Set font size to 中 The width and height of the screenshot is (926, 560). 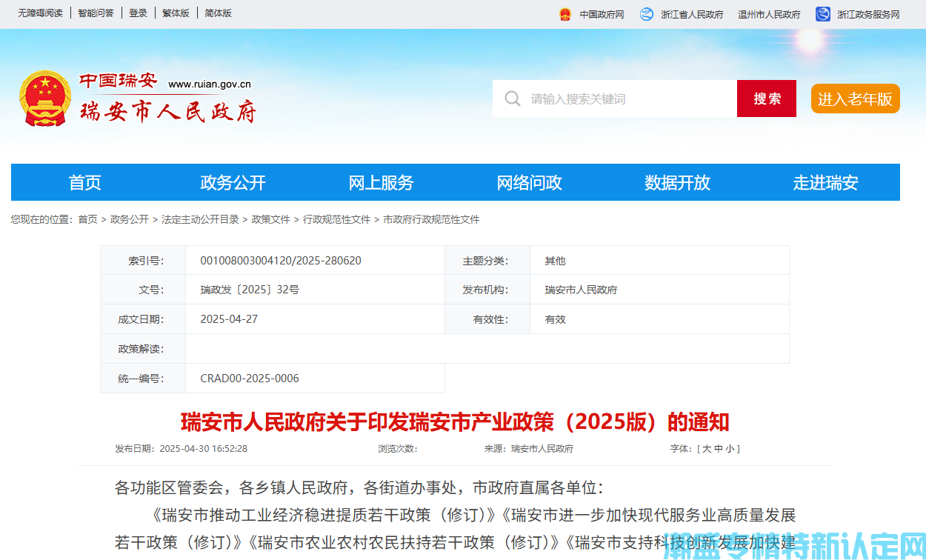pos(719,449)
